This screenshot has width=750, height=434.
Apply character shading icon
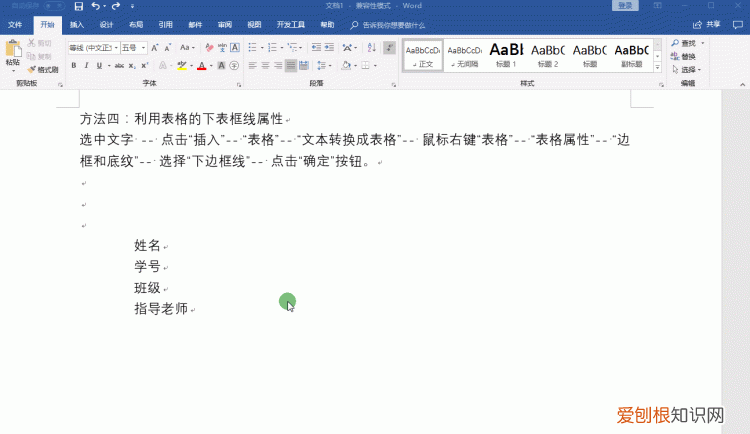[x=221, y=66]
